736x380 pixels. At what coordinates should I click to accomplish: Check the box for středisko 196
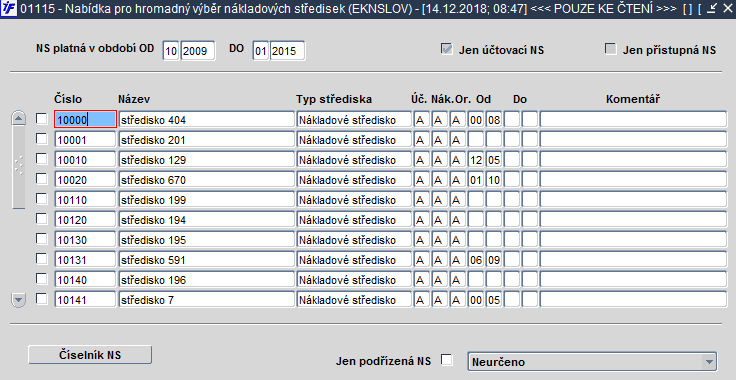(x=42, y=279)
